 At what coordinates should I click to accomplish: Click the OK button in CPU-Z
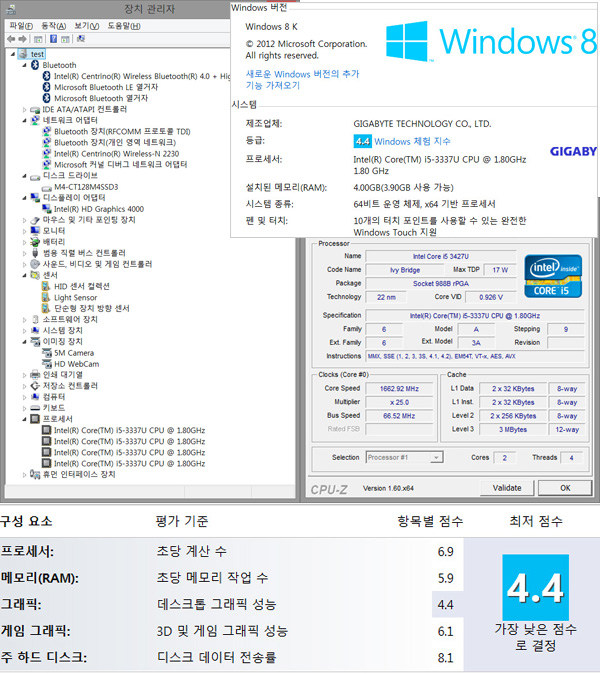tap(565, 488)
